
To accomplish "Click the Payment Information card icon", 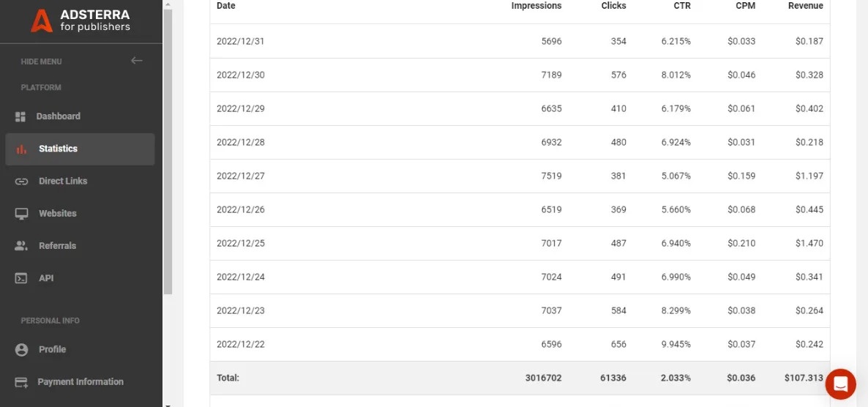I will 21,382.
